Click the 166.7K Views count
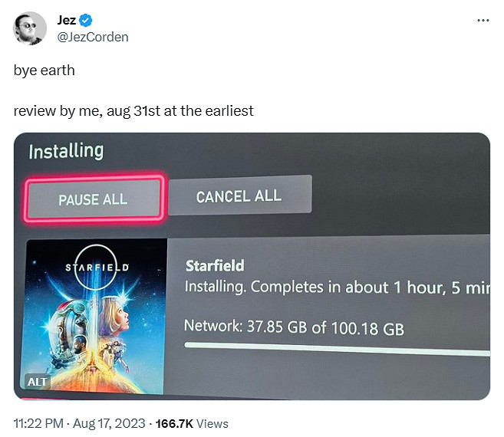Screen dimensions: 504x437 (x=192, y=423)
